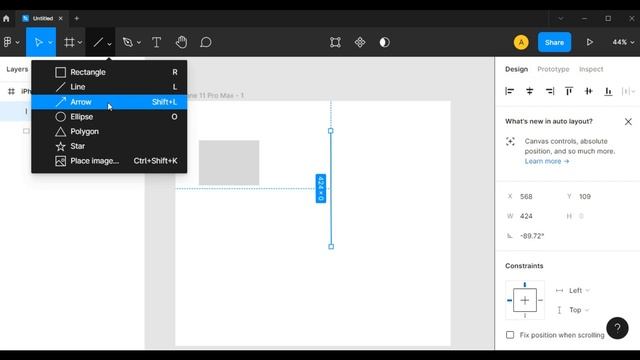640x360 pixels.
Task: Select the Move tool
Action: [x=38, y=42]
